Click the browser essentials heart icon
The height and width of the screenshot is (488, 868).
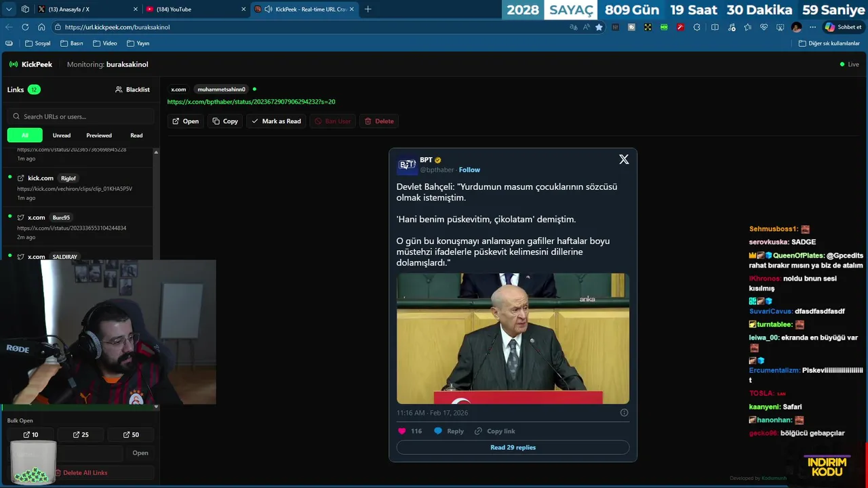pos(764,27)
